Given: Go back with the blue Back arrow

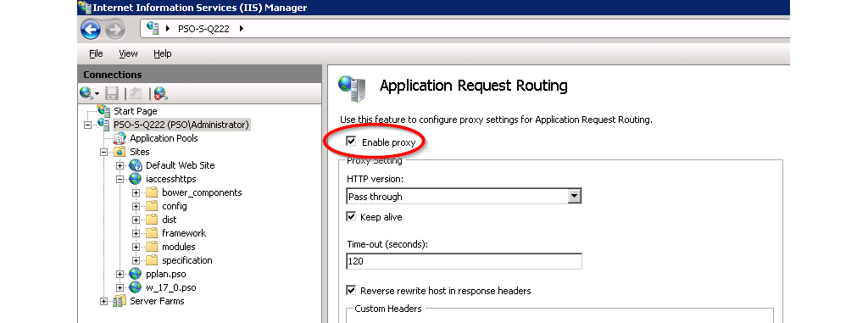Looking at the screenshot, I should [92, 30].
